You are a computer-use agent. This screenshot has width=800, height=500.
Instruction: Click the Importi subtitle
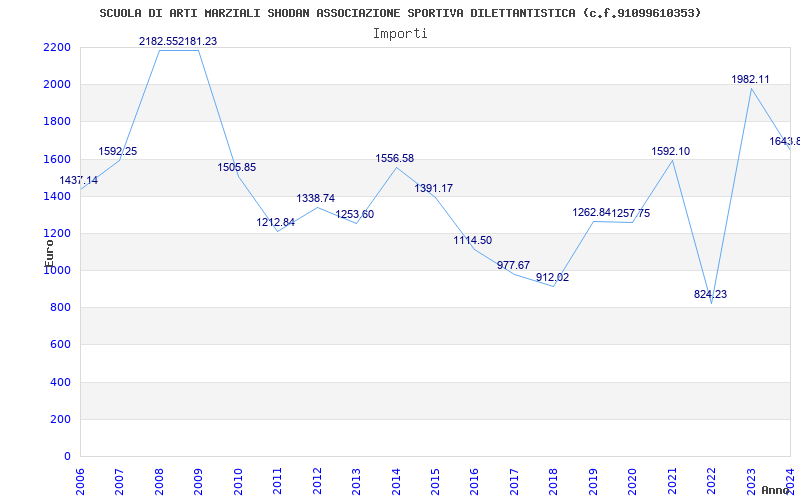[400, 34]
